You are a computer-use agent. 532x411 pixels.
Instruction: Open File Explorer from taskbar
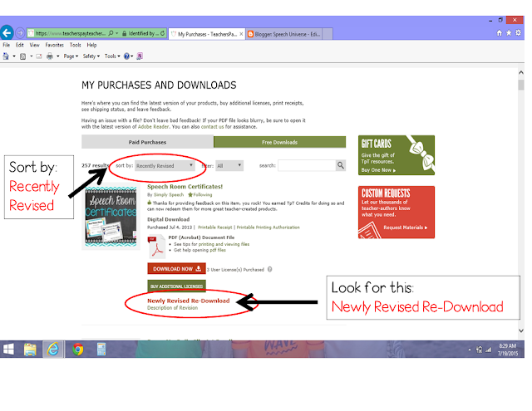(x=30, y=350)
